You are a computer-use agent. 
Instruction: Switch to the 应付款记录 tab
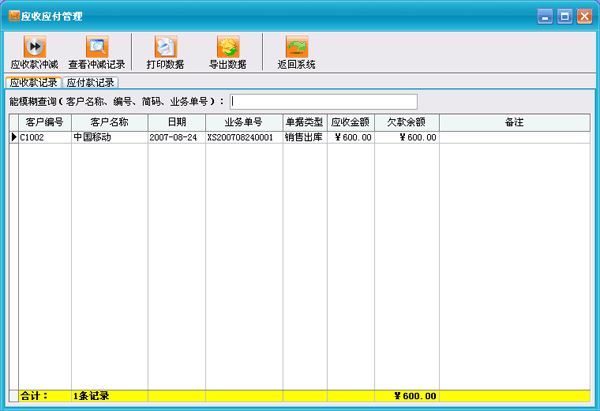90,82
